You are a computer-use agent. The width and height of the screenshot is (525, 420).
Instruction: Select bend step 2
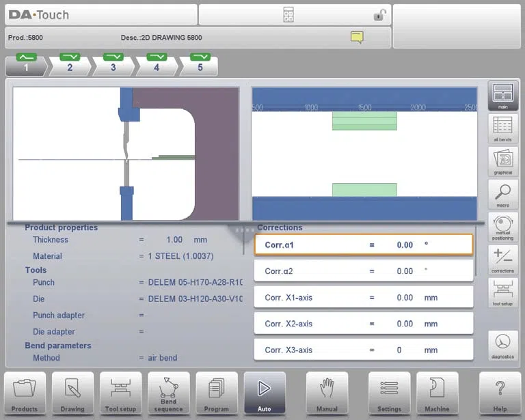(x=70, y=65)
